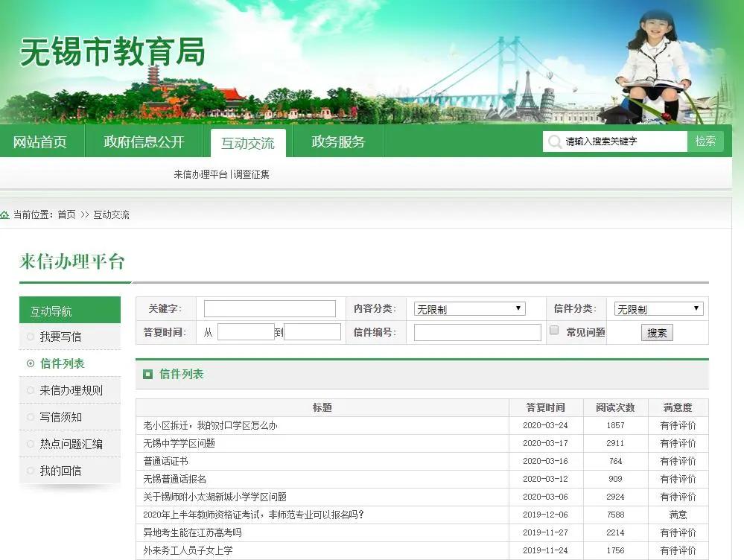Open the 内容分类 dropdown

coord(468,308)
